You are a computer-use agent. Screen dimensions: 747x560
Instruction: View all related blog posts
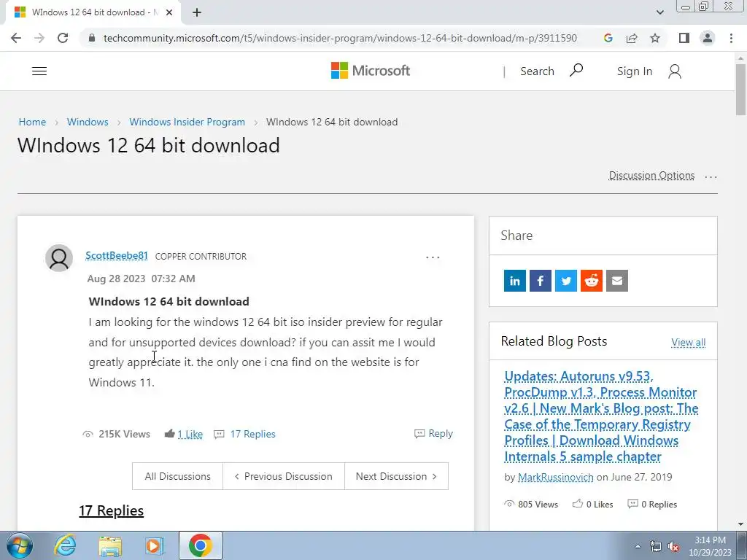pyautogui.click(x=689, y=342)
